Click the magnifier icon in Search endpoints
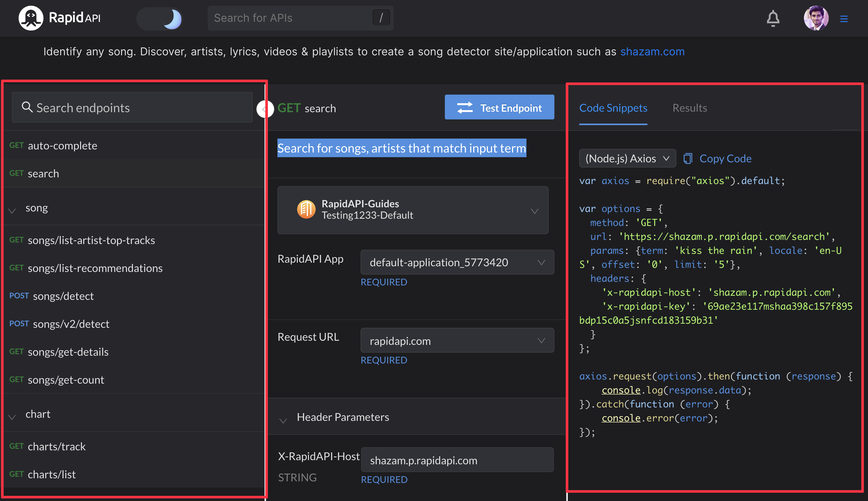The image size is (868, 501). pyautogui.click(x=27, y=107)
